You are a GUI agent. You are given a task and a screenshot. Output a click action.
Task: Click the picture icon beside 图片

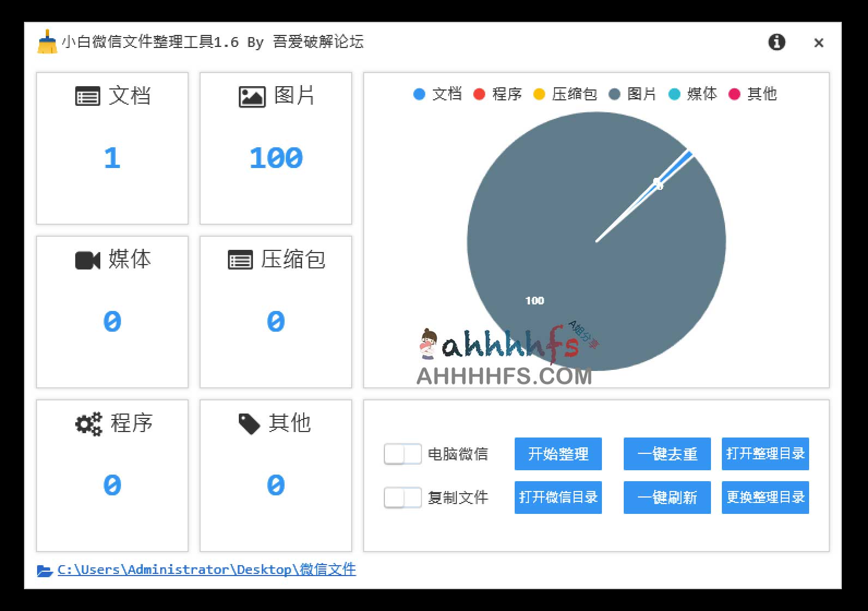tap(252, 97)
